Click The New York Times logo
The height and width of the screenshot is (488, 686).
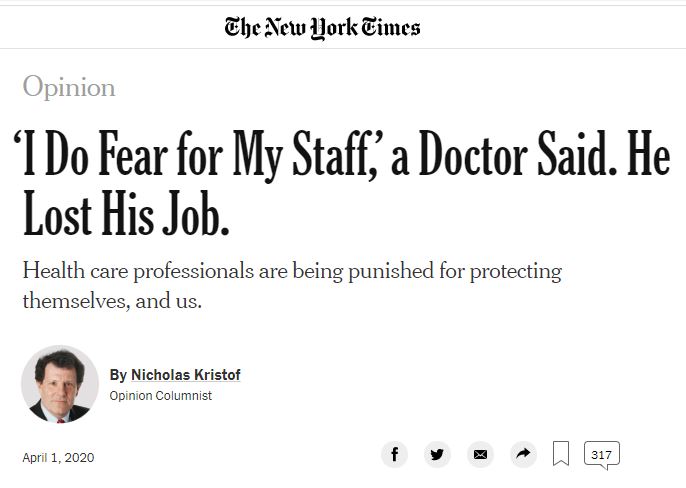click(322, 28)
